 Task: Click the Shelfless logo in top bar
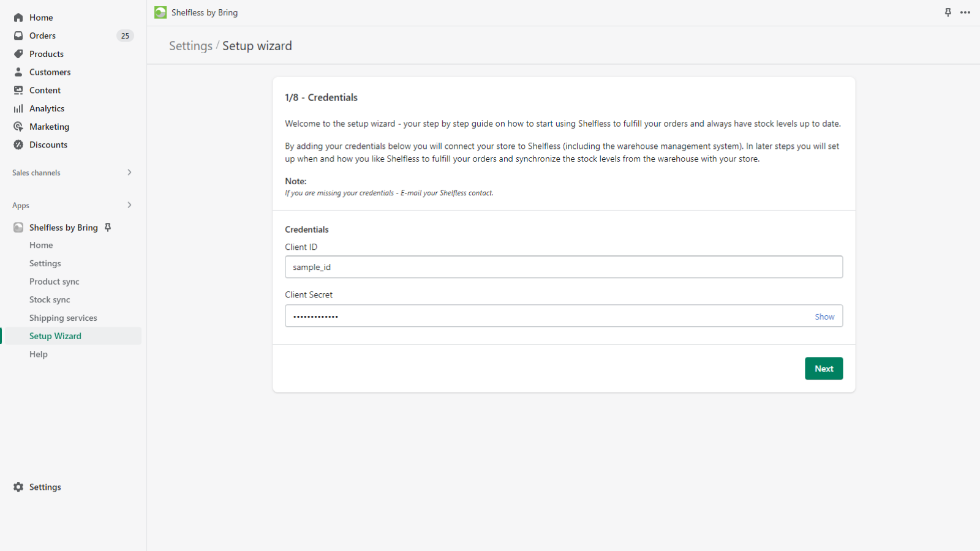160,12
